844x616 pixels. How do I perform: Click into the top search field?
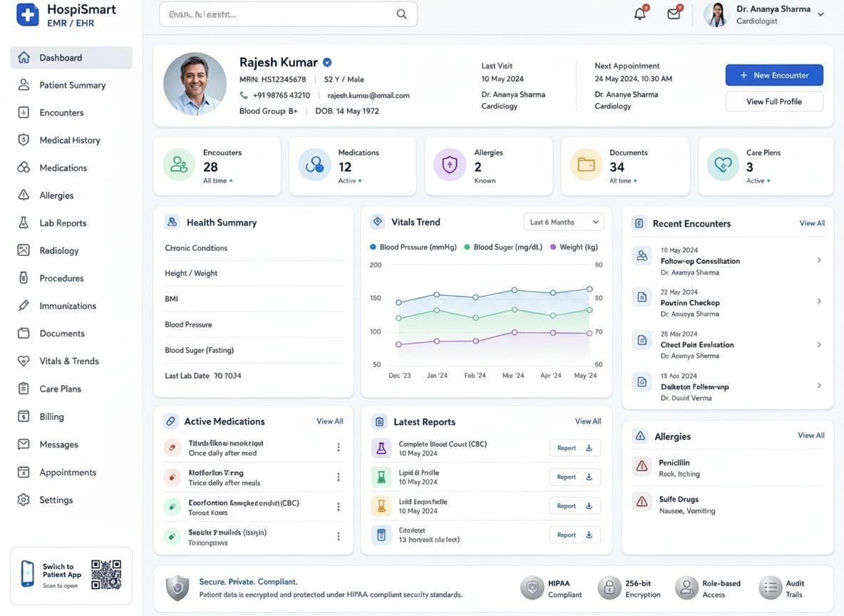(x=288, y=14)
